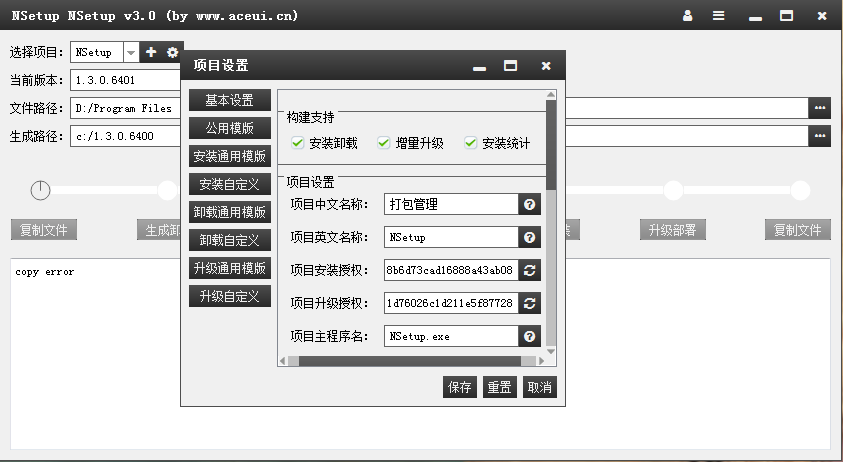Open project settings gear icon
The width and height of the screenshot is (843, 462).
[x=173, y=52]
